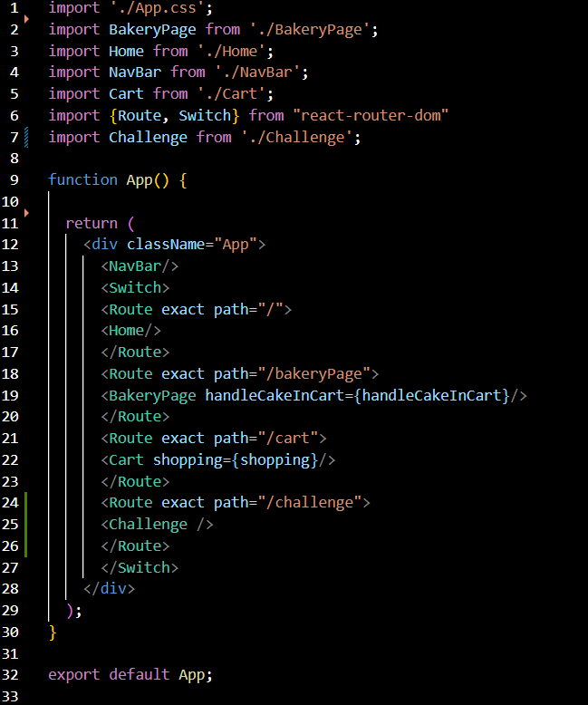
Task: Click 'Switch' inside the braces on line 6
Action: coord(205,116)
